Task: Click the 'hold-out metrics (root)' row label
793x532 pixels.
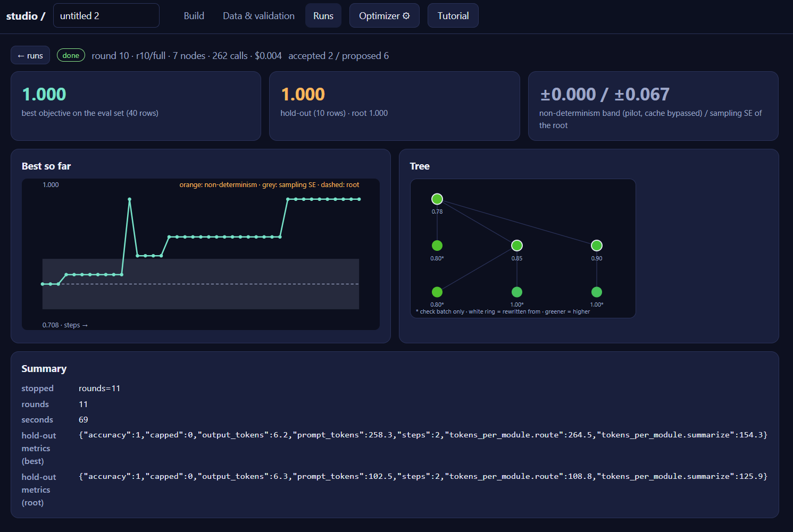Action: [39, 489]
